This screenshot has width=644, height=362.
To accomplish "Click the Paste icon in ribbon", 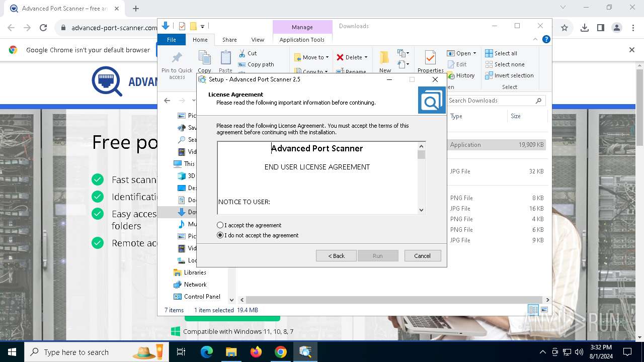I will pos(226,58).
